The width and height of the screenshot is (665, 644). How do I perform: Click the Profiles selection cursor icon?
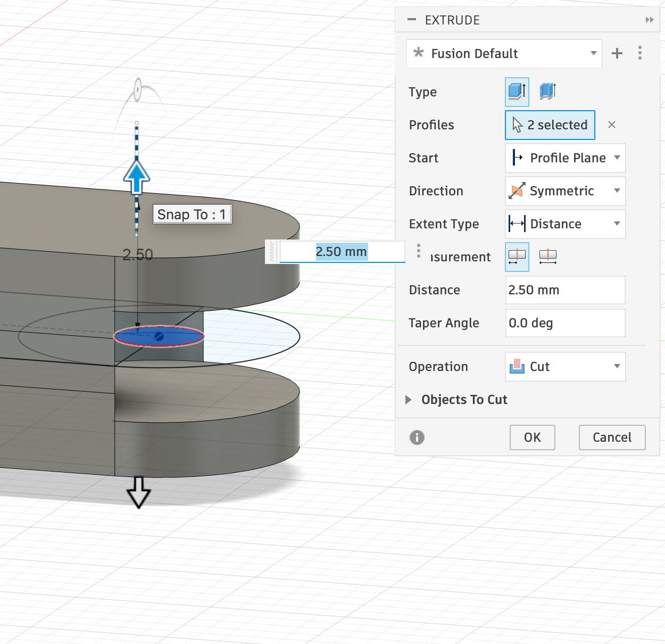[517, 125]
